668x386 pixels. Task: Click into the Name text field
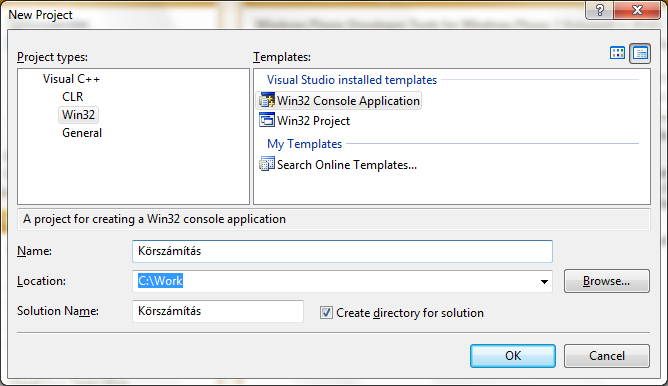click(343, 251)
